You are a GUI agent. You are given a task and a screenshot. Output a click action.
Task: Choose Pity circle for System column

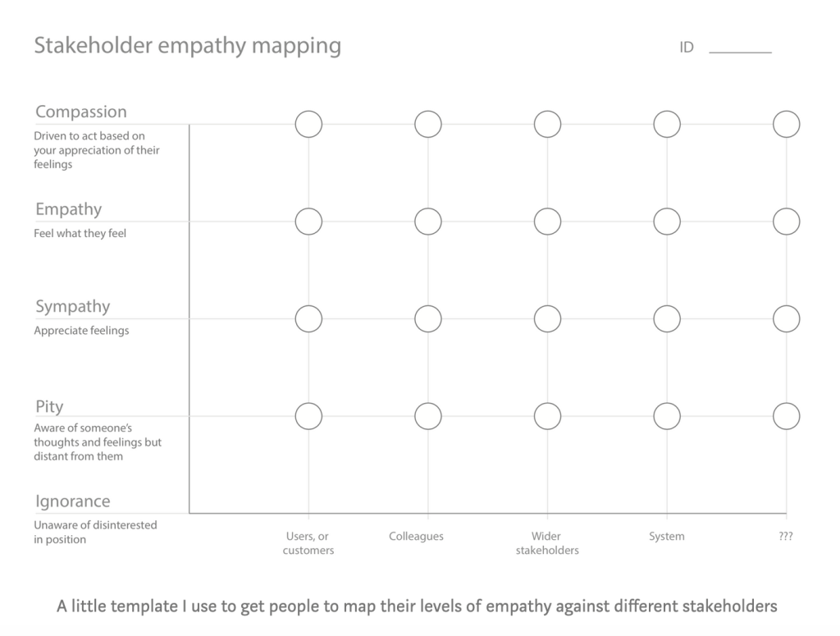[x=667, y=416]
